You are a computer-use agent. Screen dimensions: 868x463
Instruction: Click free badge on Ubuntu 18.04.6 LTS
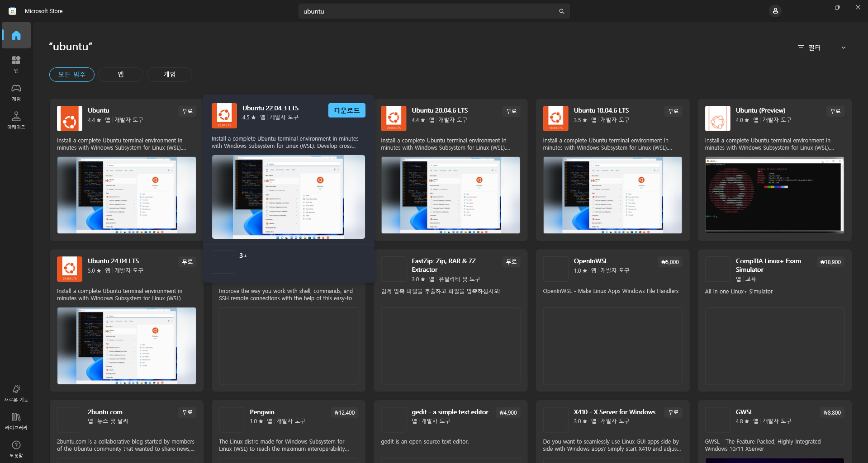point(673,111)
